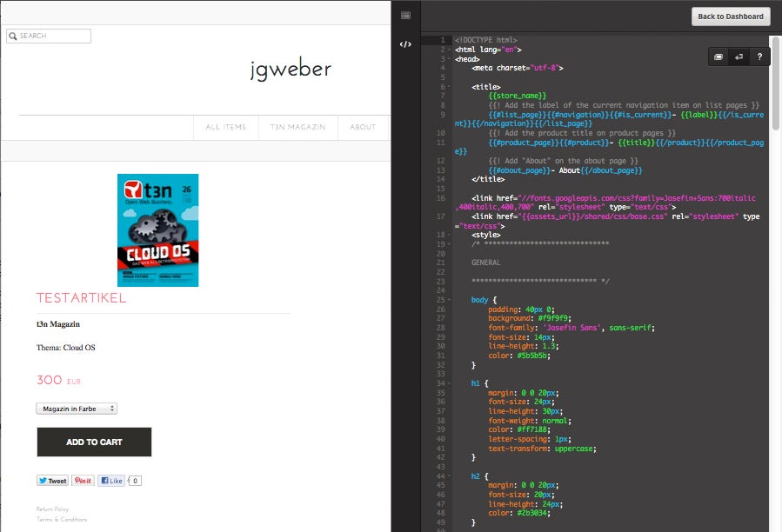Click the Facebook like count bubble
Viewport: 782px width, 532px height.
135,481
